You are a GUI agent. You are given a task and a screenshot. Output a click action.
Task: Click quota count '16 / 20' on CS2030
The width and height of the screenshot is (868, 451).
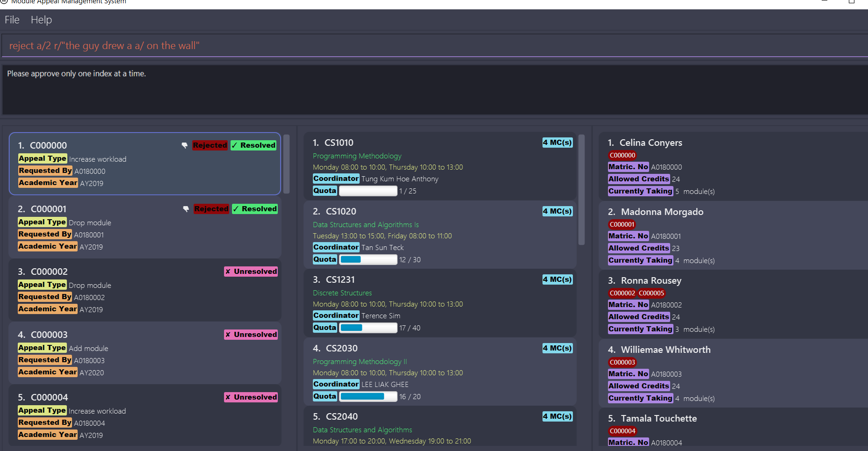410,397
